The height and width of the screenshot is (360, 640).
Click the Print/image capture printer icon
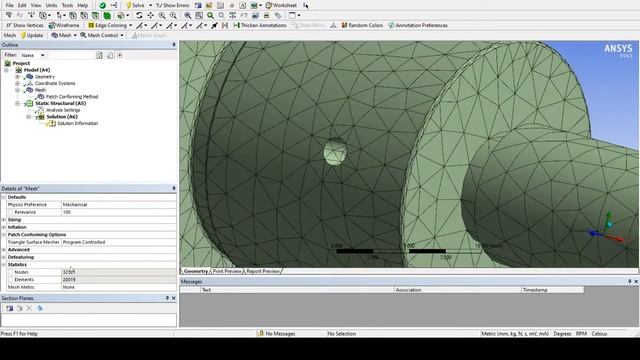click(267, 16)
